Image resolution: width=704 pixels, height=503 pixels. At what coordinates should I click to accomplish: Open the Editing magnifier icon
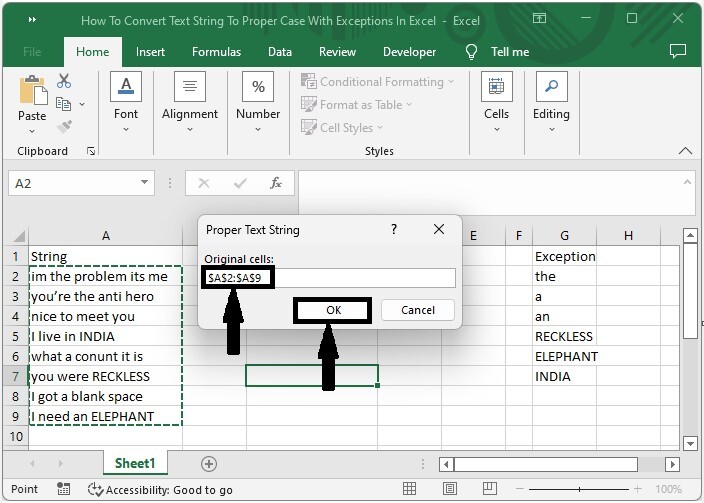pos(551,86)
